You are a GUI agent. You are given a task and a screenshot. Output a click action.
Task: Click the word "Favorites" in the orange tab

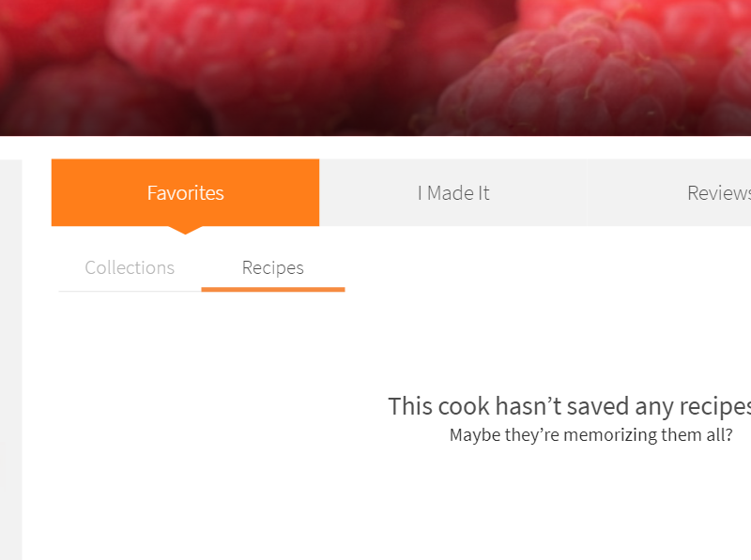tap(185, 193)
